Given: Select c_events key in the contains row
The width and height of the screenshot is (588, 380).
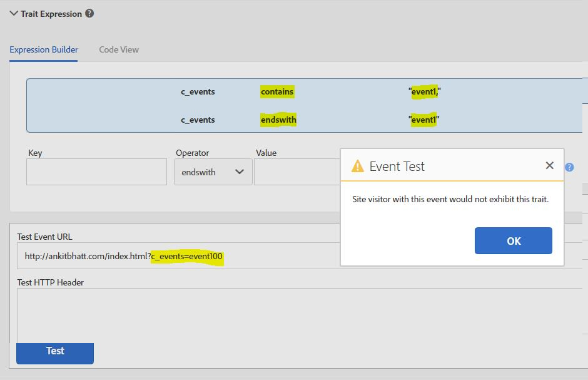Looking at the screenshot, I should (x=198, y=91).
